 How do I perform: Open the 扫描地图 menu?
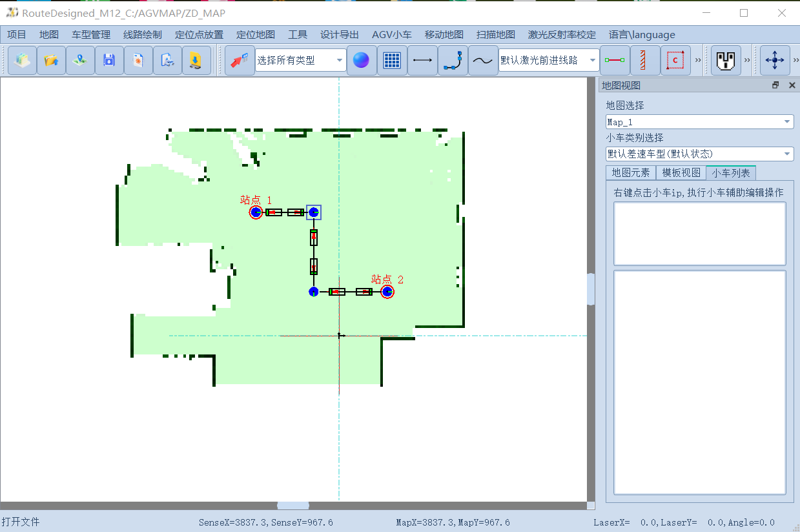[496, 35]
